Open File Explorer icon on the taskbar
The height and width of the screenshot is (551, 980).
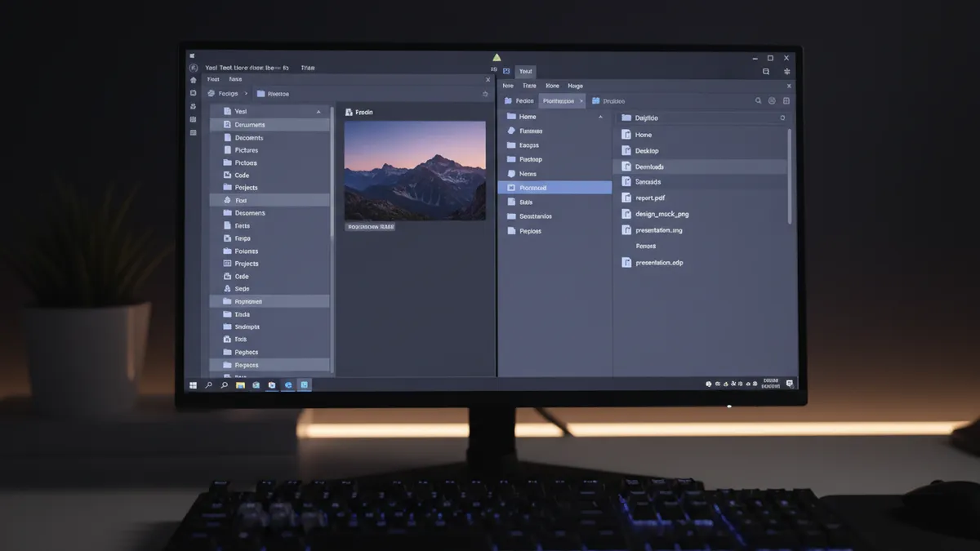coord(240,384)
